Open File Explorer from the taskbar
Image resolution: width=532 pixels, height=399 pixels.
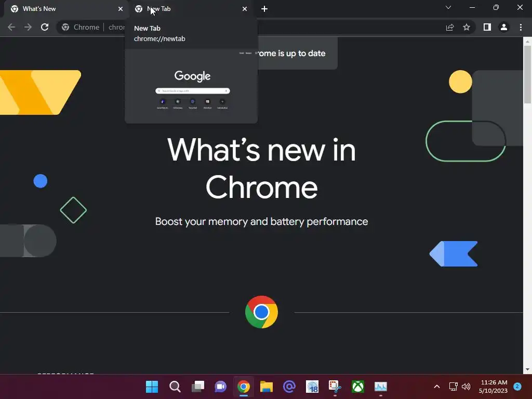point(267,387)
